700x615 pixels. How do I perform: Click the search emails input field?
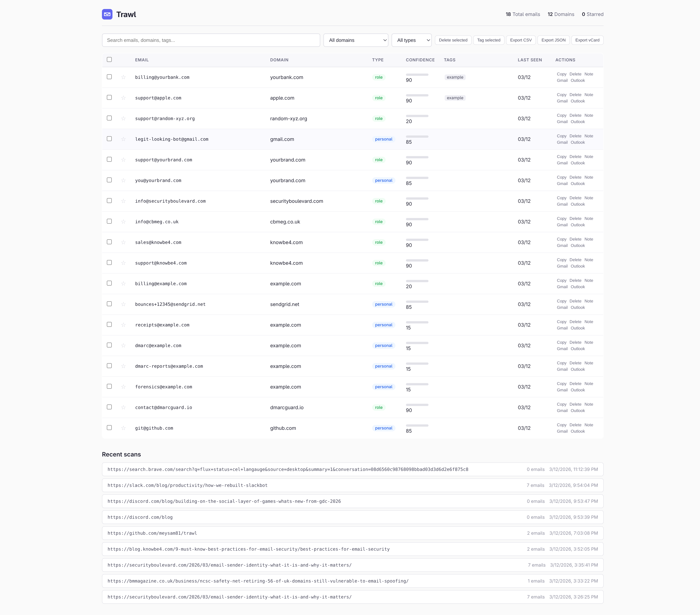tap(211, 40)
